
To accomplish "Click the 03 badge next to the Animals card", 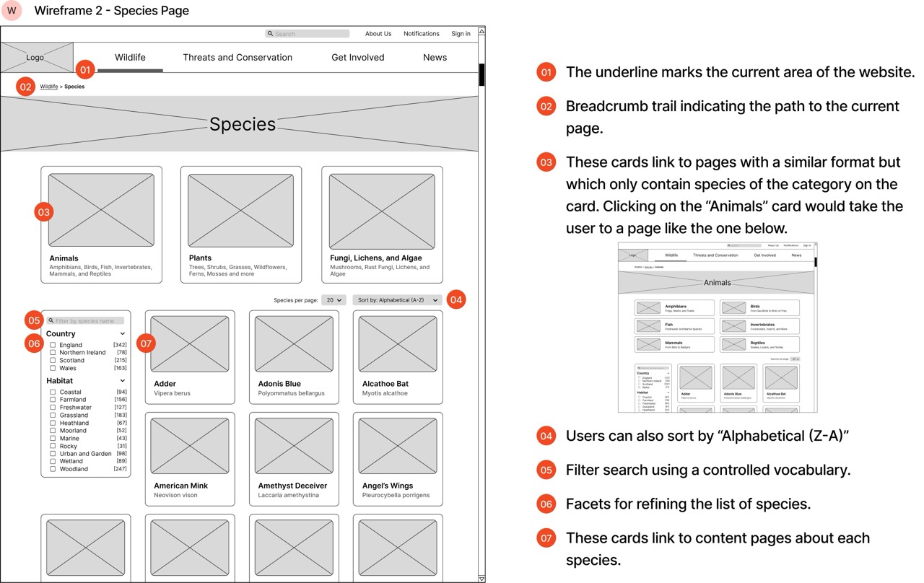I will [43, 211].
